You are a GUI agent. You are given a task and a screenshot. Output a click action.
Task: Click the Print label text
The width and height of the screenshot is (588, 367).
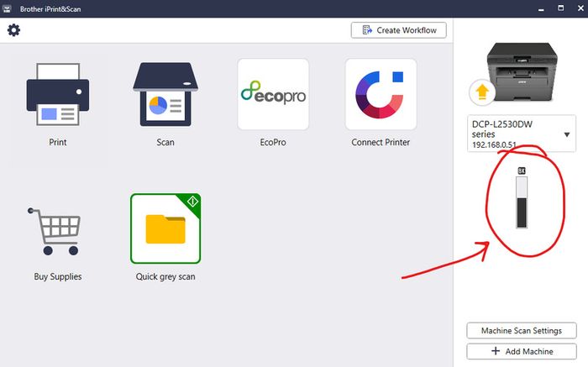[58, 143]
